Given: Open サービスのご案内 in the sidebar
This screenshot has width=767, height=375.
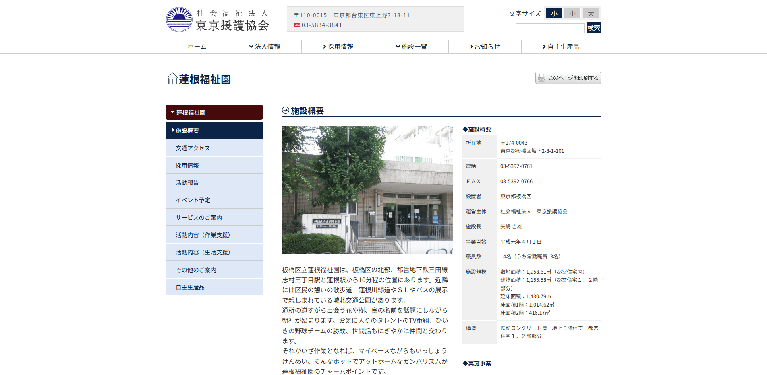Looking at the screenshot, I should 214,218.
